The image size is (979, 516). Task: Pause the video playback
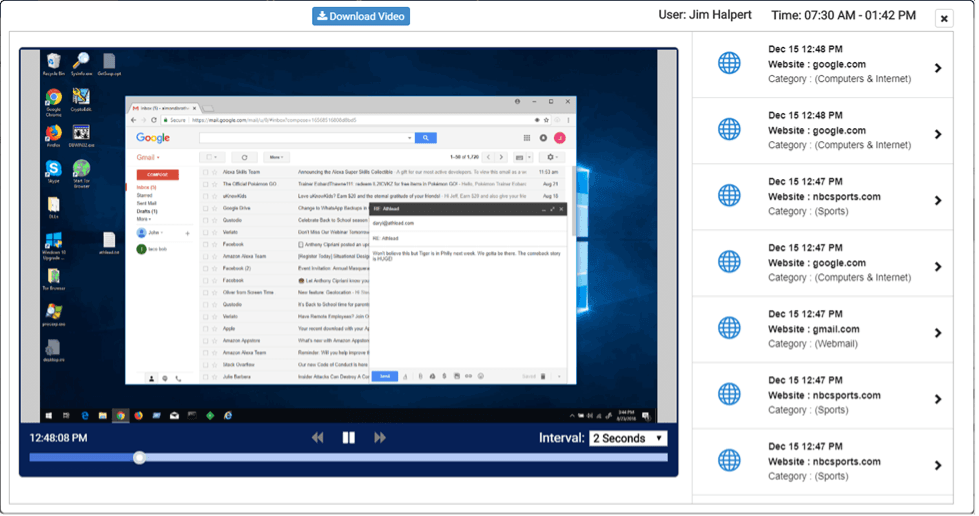(349, 438)
